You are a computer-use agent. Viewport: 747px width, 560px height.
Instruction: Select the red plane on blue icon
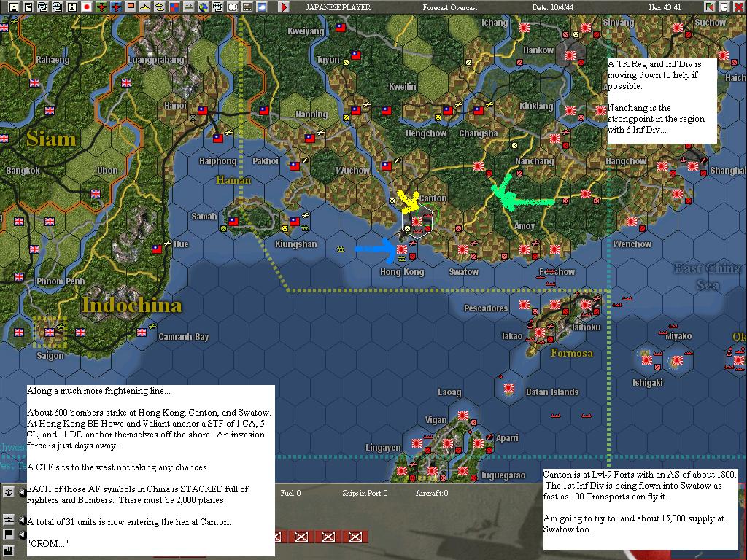coord(116,7)
